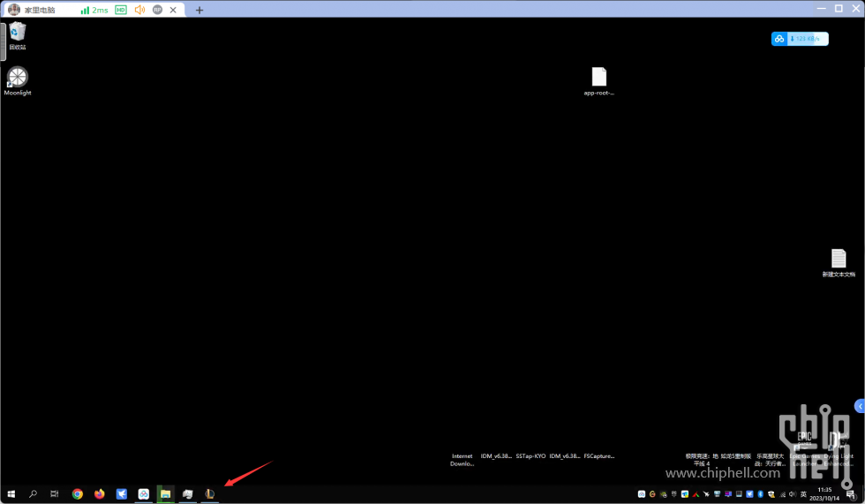Open the volume tray icon
865x504 pixels.
[793, 494]
